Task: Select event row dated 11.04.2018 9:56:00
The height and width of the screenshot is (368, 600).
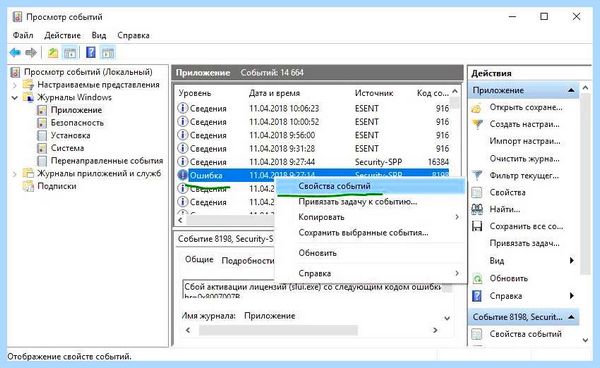Action: point(313,135)
